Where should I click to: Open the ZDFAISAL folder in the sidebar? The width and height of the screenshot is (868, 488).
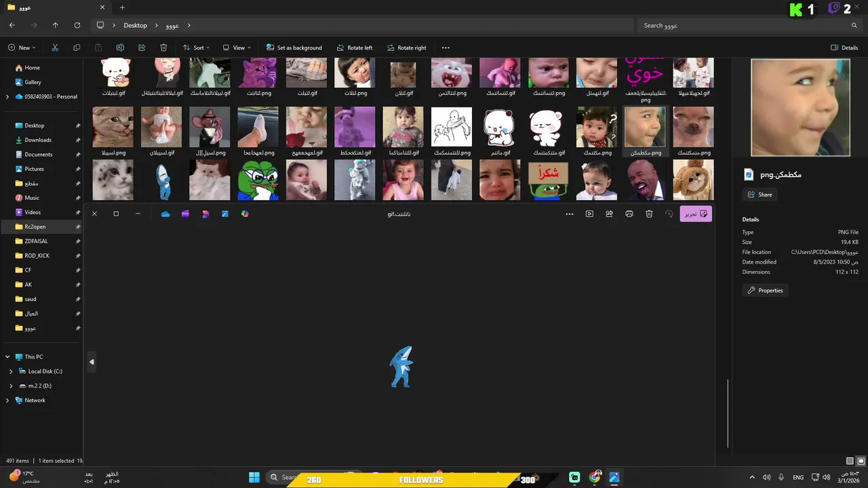point(36,241)
